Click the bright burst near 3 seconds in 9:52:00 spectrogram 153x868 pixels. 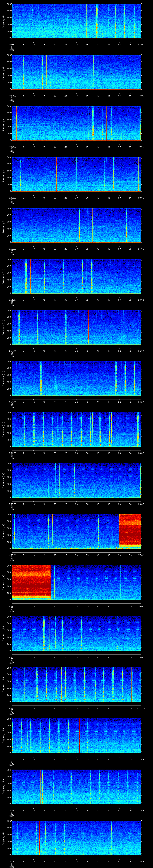coord(19,327)
